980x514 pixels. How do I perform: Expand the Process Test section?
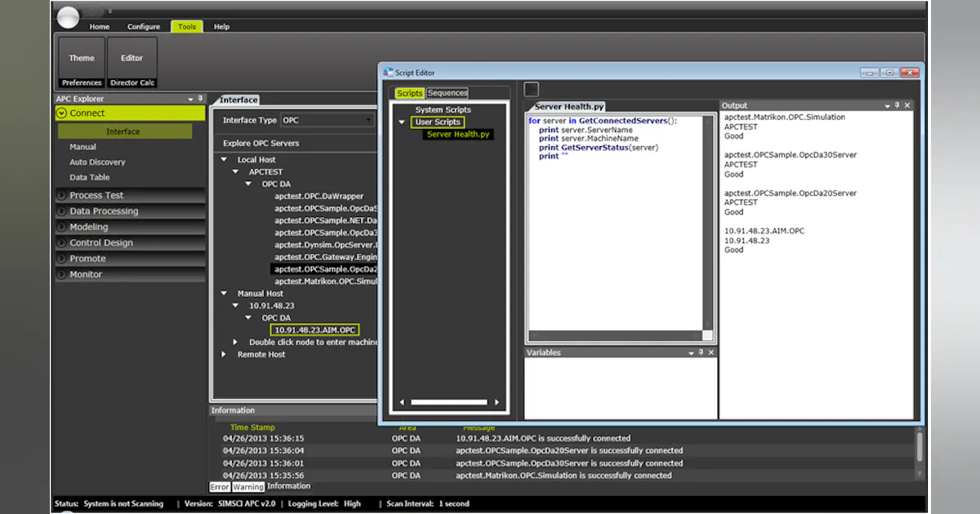tap(130, 196)
